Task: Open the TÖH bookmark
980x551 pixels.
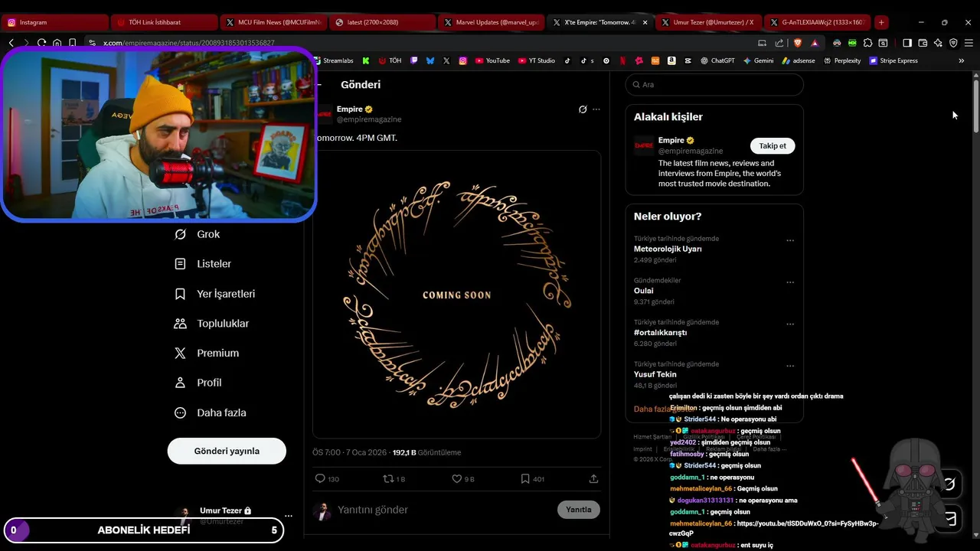Action: coord(390,60)
